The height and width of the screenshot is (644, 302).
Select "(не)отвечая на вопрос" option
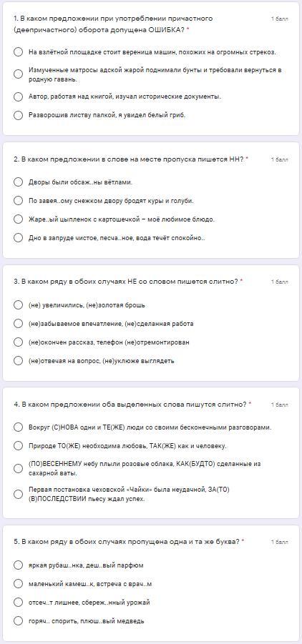click(x=18, y=361)
